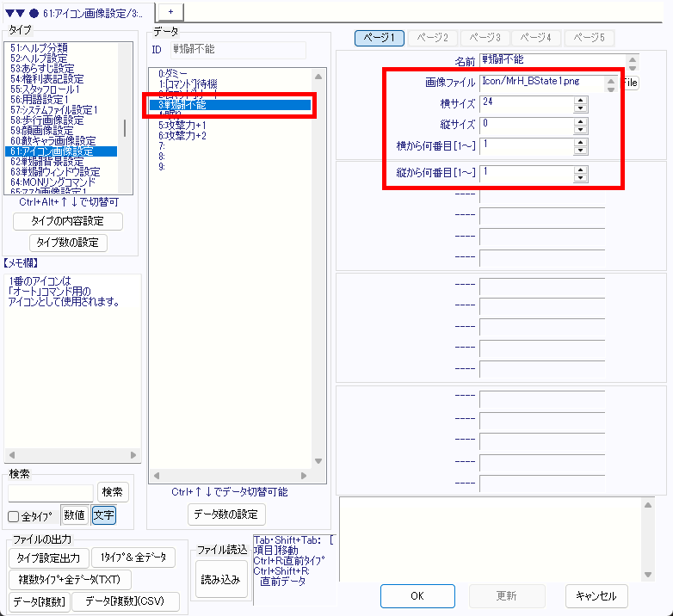
Task: Switch to the ページ1 tab
Action: coord(380,38)
